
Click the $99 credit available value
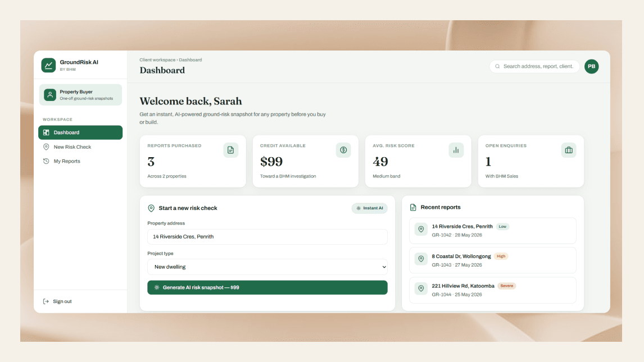(271, 162)
